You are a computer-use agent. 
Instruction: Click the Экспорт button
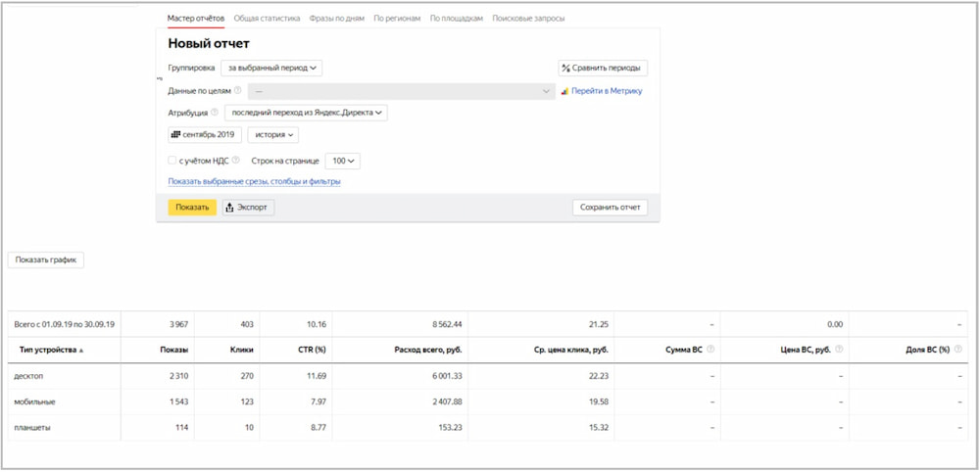click(x=248, y=208)
